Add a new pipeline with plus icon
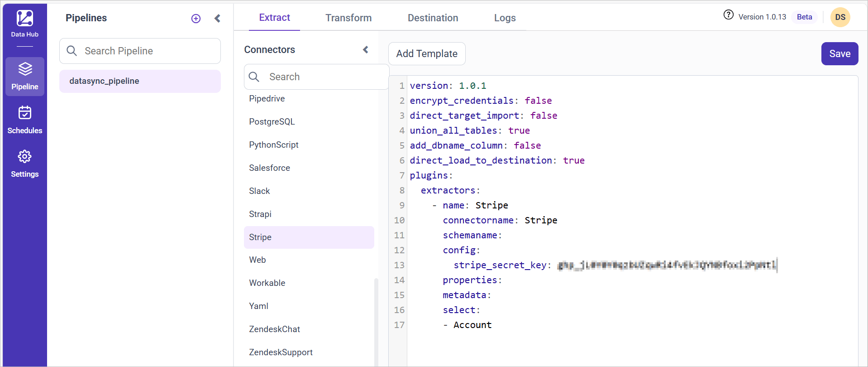Screen dimensions: 868x367 [196, 19]
